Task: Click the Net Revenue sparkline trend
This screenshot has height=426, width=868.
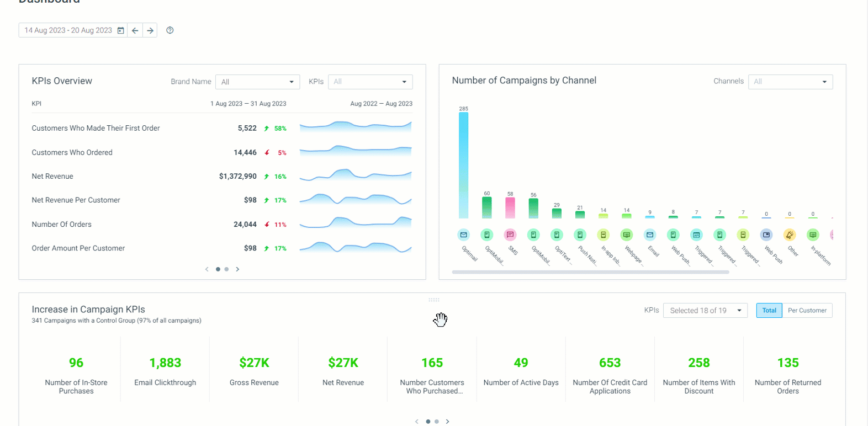Action: pyautogui.click(x=356, y=175)
